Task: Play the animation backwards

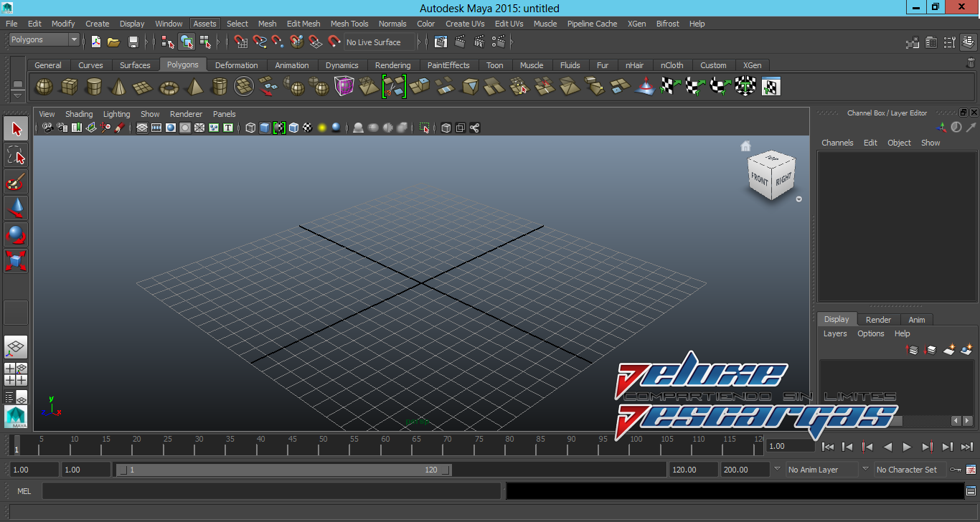Action: 887,447
